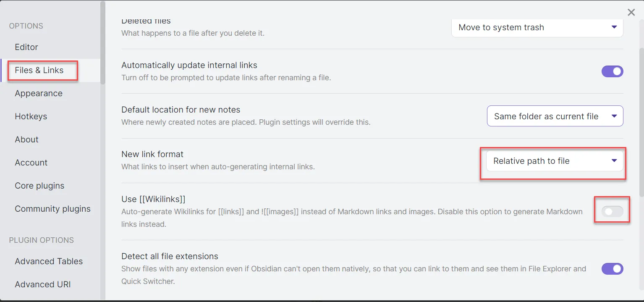This screenshot has height=302, width=644.
Task: Go to Appearance settings
Action: 39,93
